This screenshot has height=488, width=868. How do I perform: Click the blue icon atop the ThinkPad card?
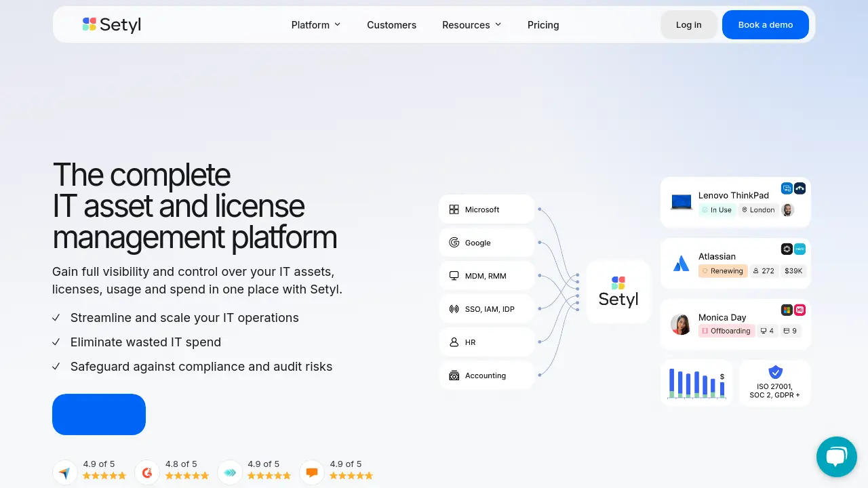tap(787, 188)
